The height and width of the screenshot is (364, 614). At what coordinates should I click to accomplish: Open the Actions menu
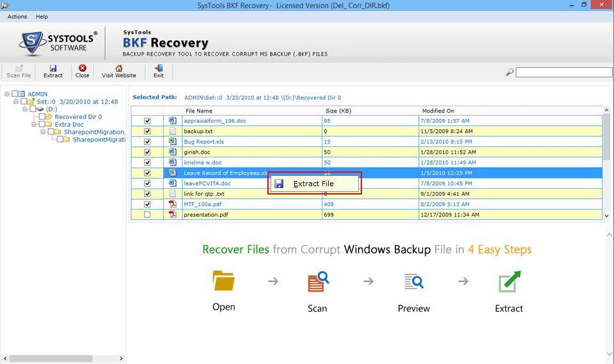click(x=17, y=17)
